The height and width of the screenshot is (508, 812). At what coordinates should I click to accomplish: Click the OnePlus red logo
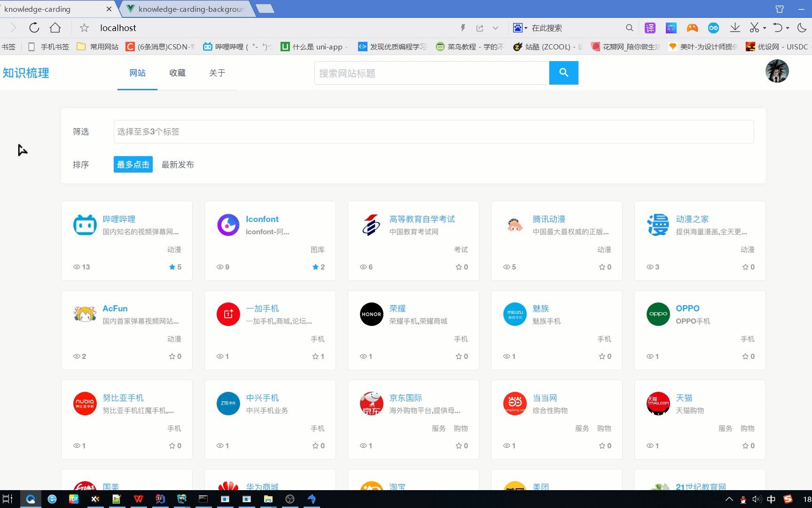(228, 314)
